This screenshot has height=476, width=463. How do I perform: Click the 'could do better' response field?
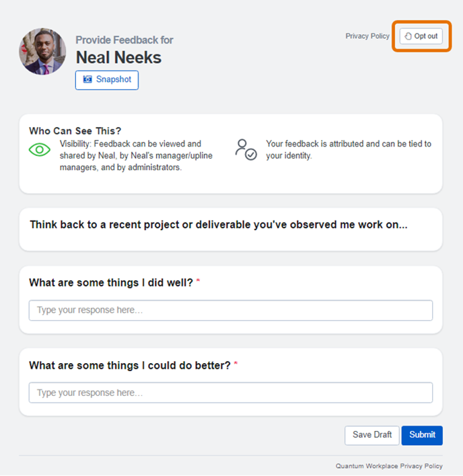tap(231, 393)
